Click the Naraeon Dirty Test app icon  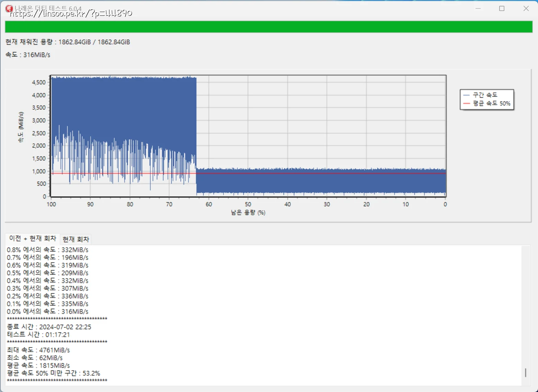tap(9, 9)
